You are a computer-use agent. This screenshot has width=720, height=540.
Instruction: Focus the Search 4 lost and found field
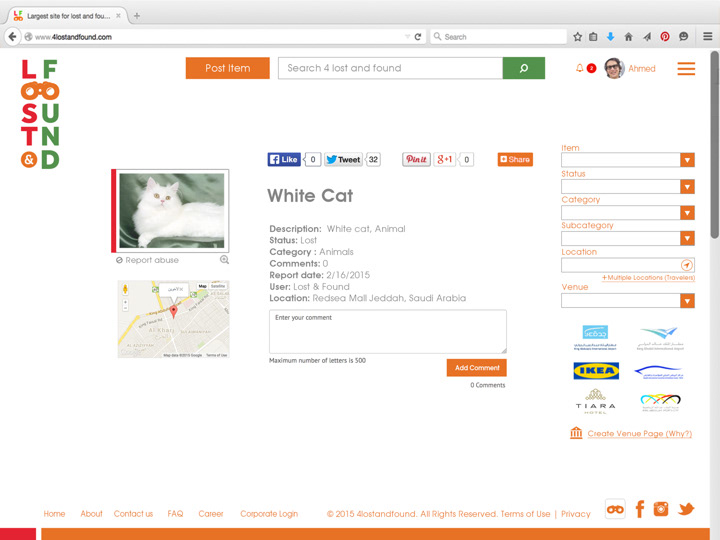tap(390, 68)
